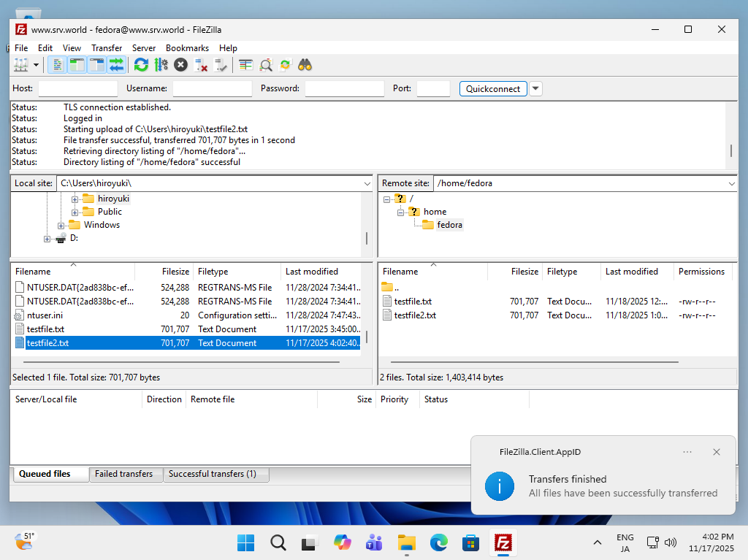Collapse the home folder in remote tree

399,211
